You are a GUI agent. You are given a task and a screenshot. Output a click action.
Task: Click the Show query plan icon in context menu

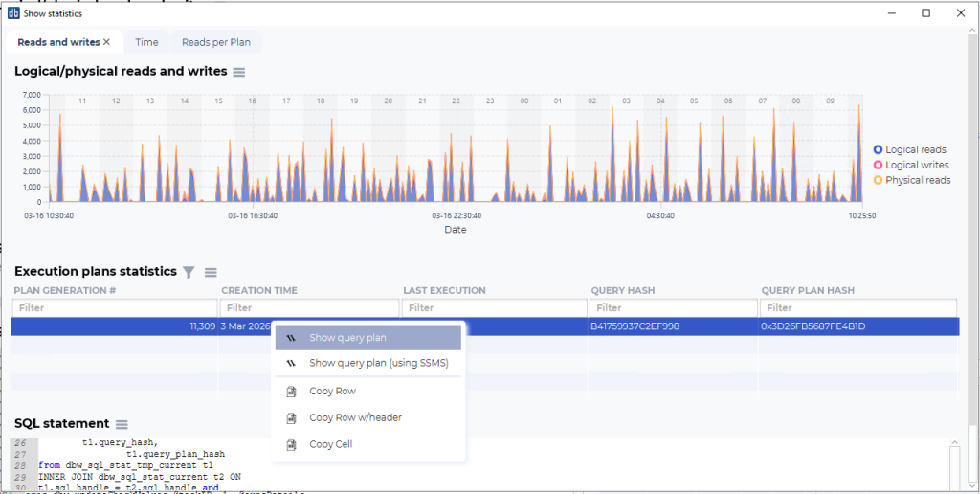coord(291,338)
